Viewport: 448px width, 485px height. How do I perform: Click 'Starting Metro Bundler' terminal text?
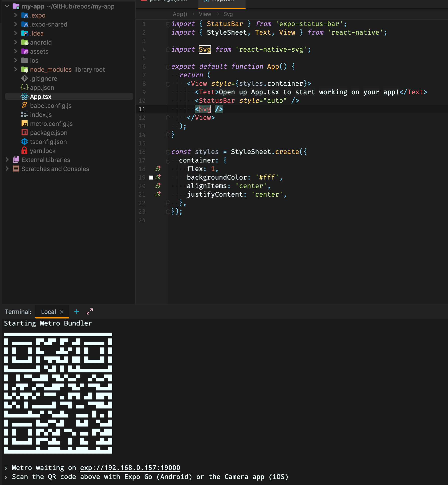[48, 323]
